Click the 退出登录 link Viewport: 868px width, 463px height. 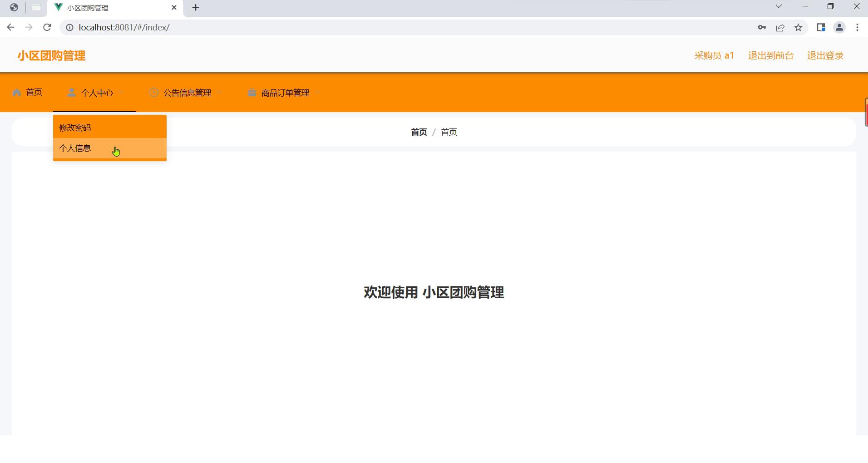[825, 55]
